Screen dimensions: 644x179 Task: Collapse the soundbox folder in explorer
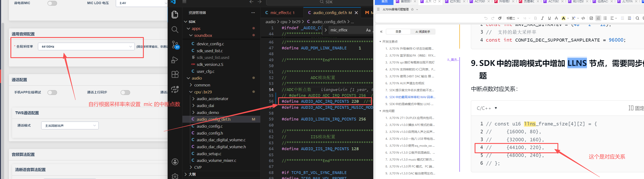(x=191, y=36)
